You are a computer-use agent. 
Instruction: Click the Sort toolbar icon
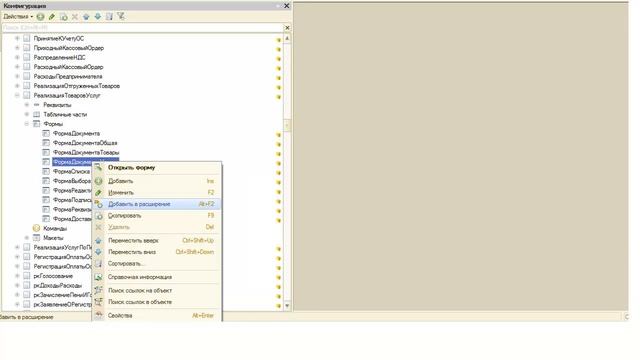(109, 17)
